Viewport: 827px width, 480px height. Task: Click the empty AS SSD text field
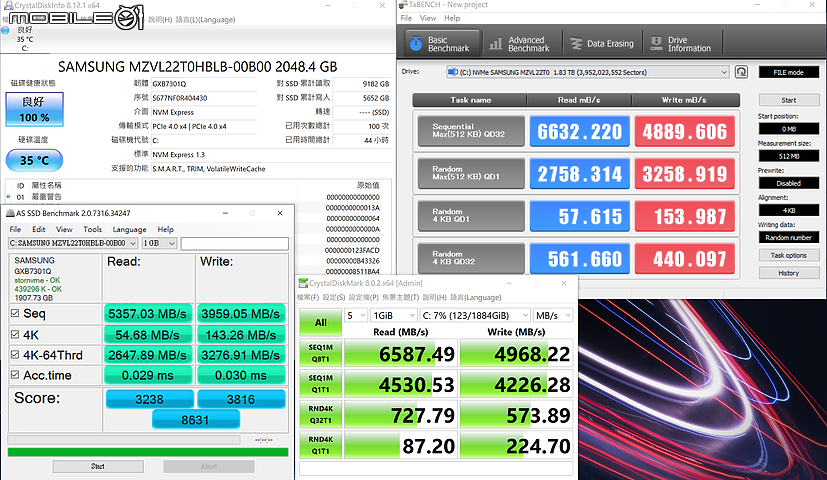pos(234,243)
